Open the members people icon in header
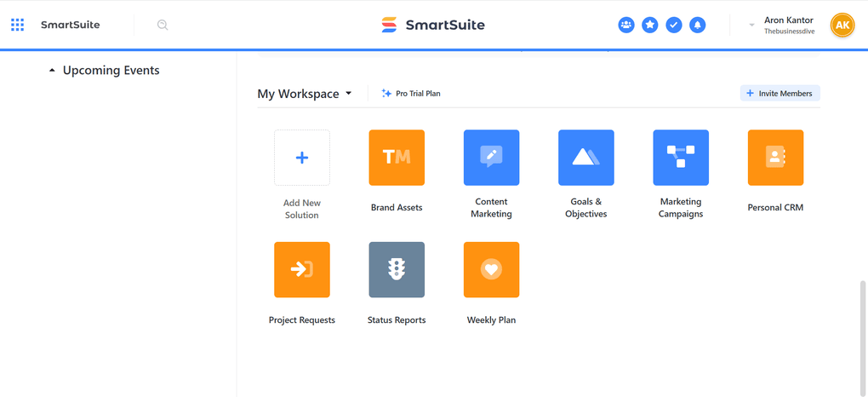The width and height of the screenshot is (868, 397). [626, 25]
